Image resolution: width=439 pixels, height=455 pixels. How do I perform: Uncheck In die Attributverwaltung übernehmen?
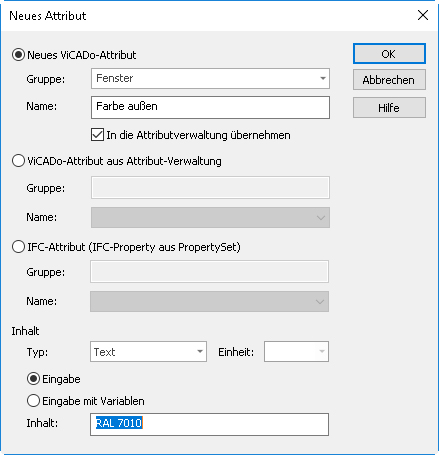tap(97, 135)
